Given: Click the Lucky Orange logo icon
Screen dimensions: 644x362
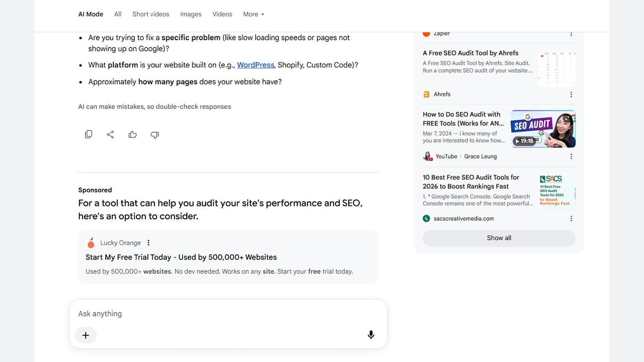Looking at the screenshot, I should coord(91,243).
